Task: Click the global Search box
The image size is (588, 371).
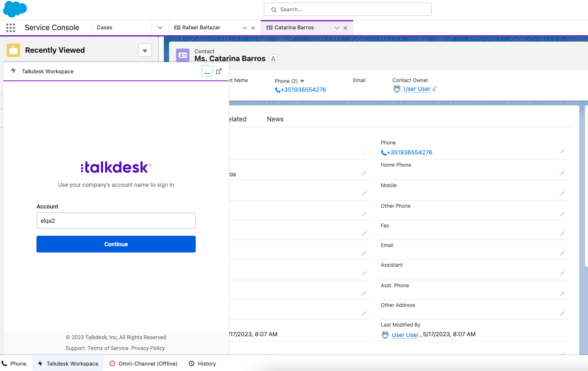Action: point(348,9)
